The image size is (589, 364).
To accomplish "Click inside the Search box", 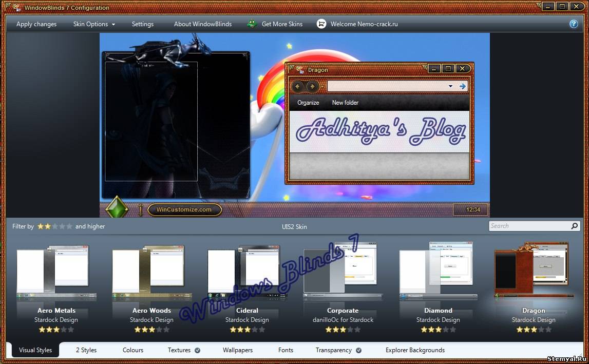I will click(529, 226).
